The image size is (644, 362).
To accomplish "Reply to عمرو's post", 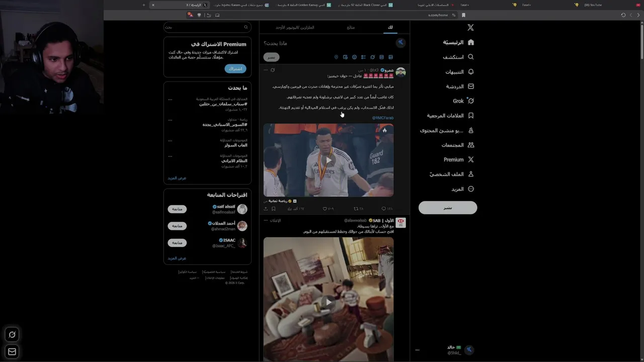I will tap(386, 209).
